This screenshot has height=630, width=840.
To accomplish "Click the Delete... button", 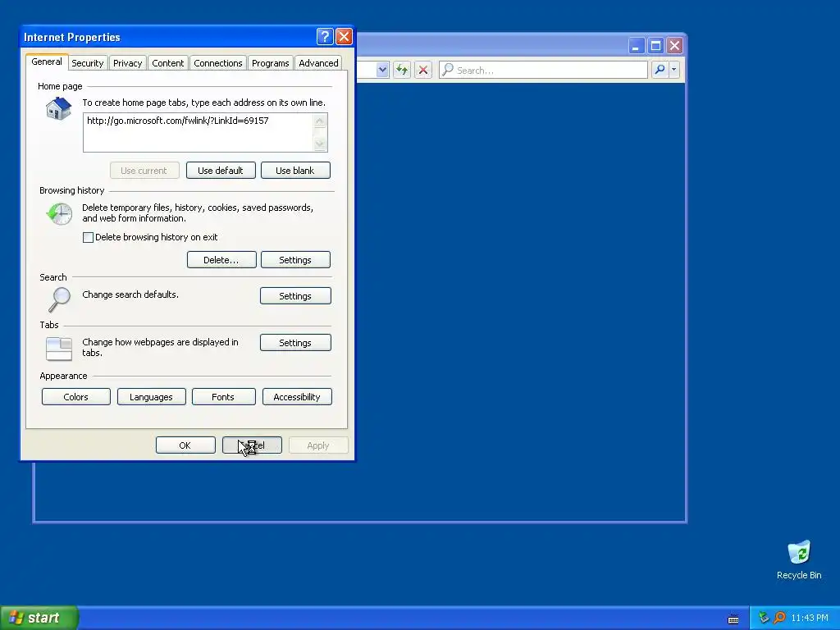I will (x=221, y=260).
